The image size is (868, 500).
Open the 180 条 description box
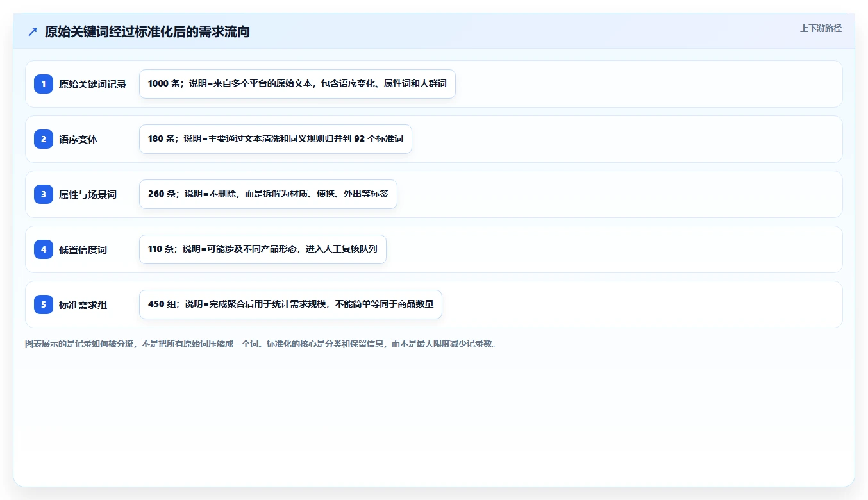click(276, 139)
